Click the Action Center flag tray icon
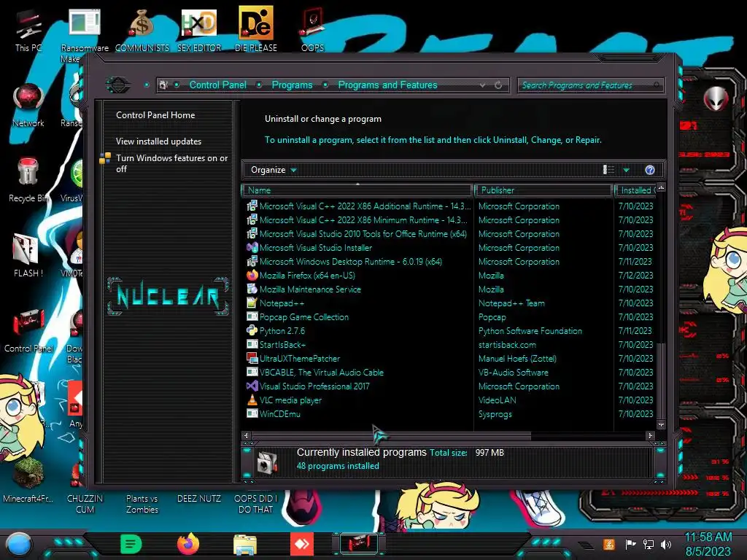 pos(630,544)
